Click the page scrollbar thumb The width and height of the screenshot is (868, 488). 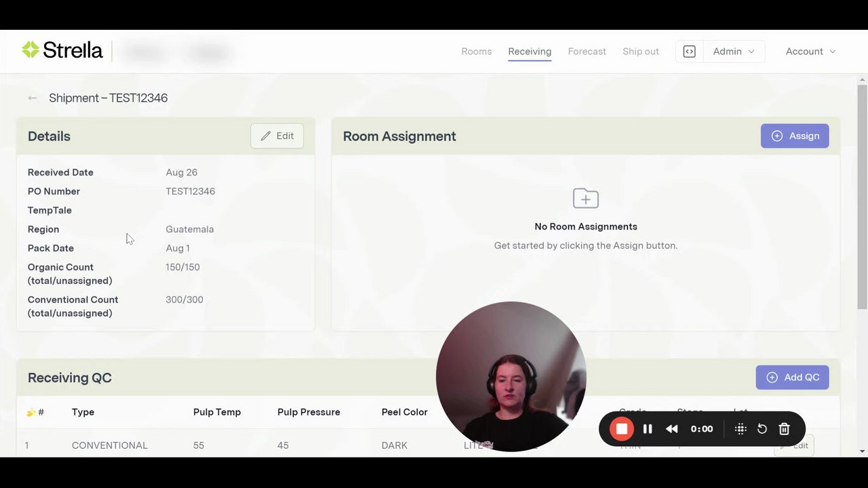[x=862, y=197]
